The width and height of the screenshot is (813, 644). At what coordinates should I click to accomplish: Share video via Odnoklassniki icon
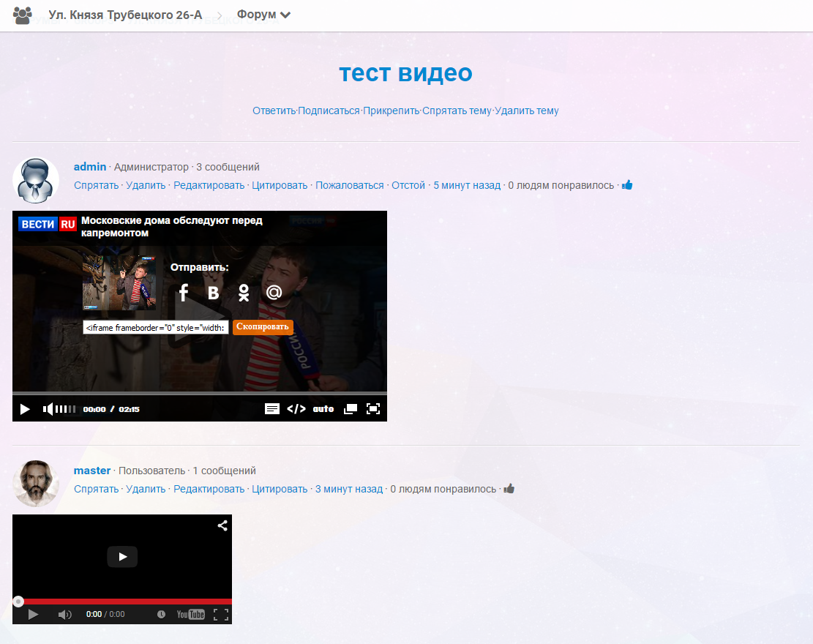[x=244, y=293]
